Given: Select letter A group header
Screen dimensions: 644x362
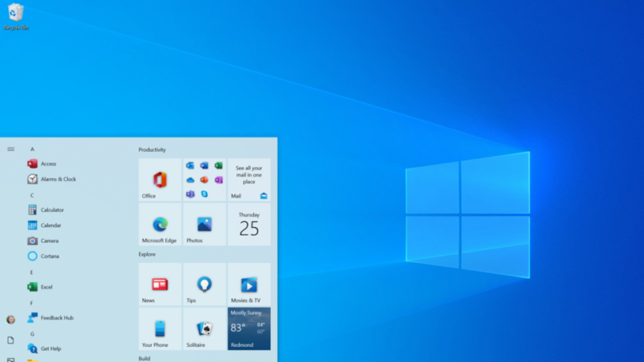Looking at the screenshot, I should [32, 149].
